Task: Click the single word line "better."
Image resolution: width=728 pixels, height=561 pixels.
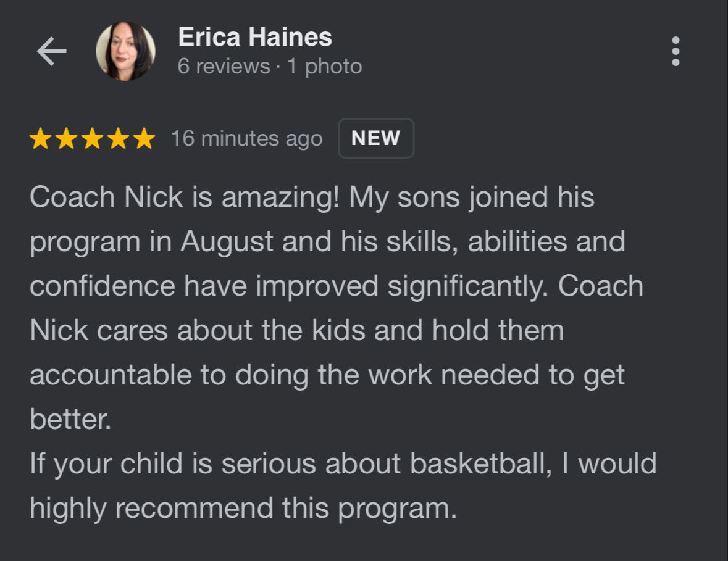Action: 70,420
